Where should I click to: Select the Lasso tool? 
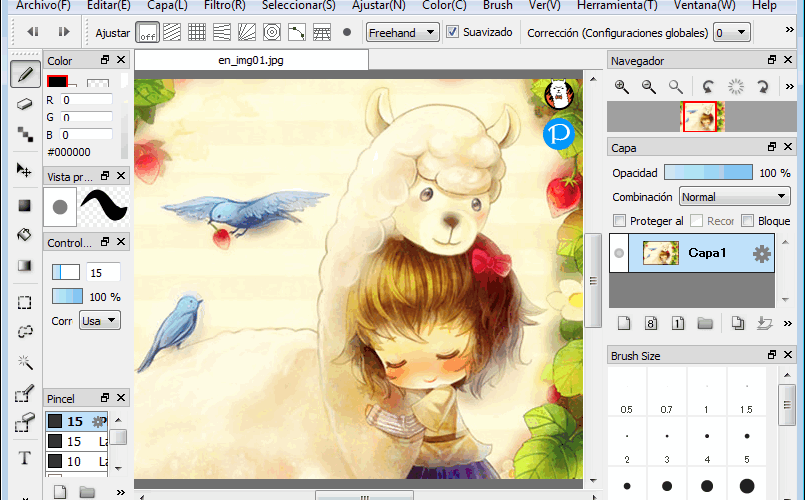click(x=25, y=331)
